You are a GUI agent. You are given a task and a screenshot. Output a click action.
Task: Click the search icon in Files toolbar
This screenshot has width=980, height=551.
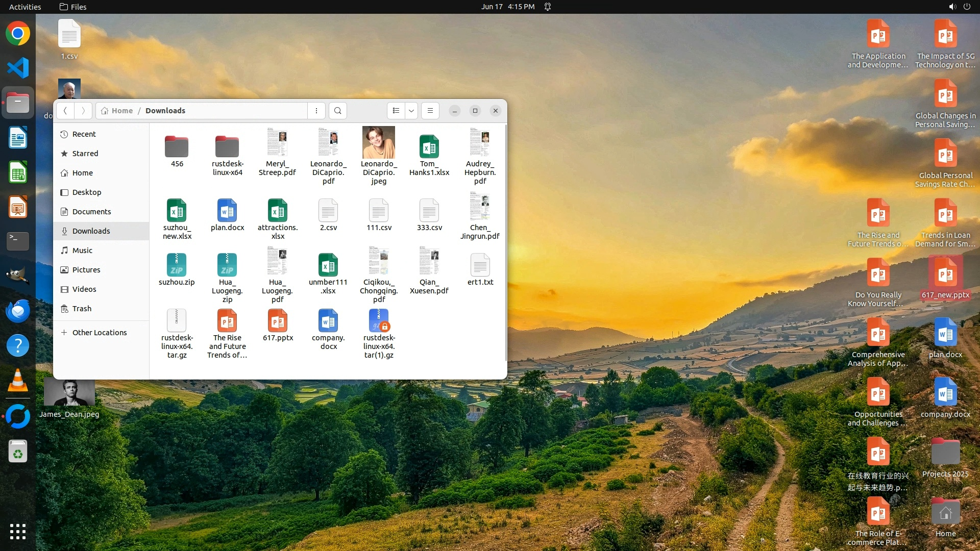[x=337, y=111]
